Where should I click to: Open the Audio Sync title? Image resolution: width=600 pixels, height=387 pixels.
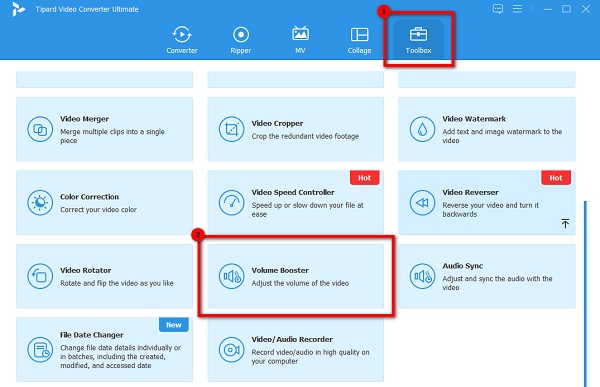click(463, 266)
